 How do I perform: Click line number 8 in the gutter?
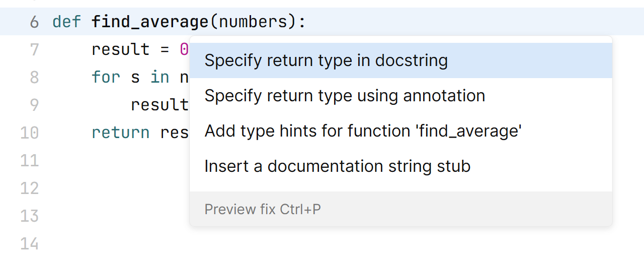(34, 77)
